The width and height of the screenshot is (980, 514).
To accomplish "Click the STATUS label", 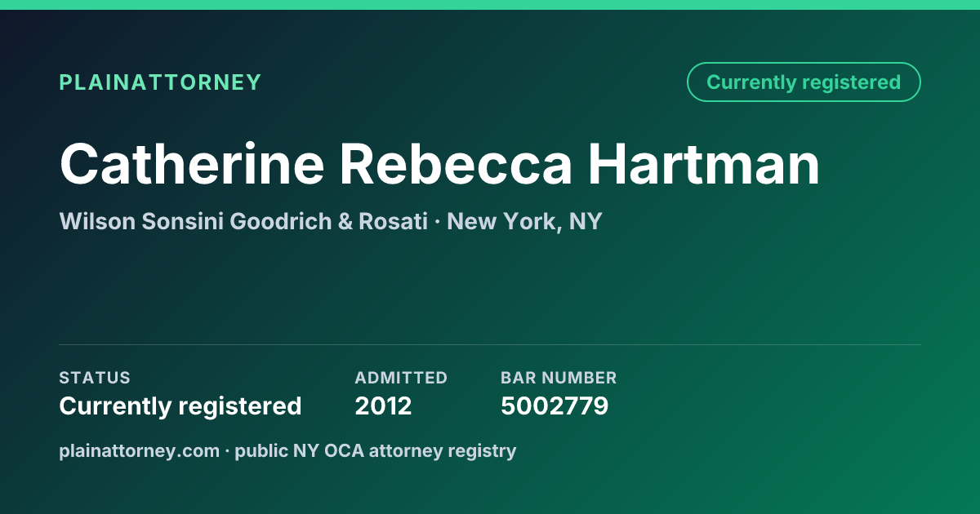I will (x=95, y=378).
